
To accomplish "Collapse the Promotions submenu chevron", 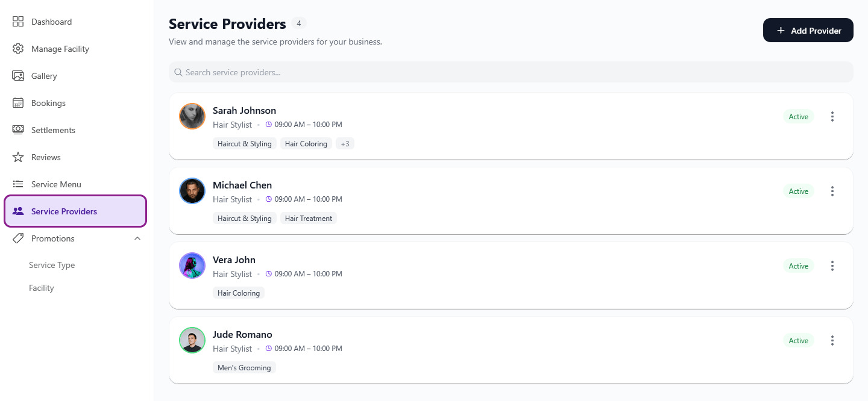I will (x=137, y=238).
